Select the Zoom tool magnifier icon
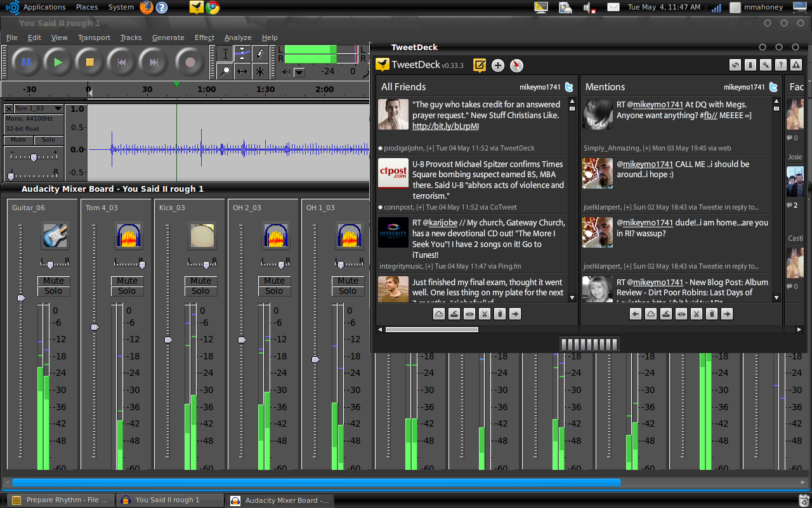812x508 pixels. [x=225, y=70]
